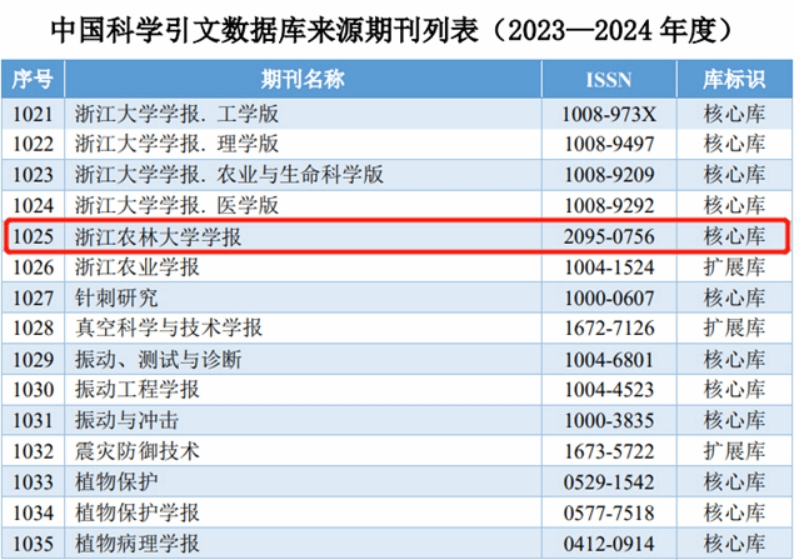Image resolution: width=794 pixels, height=560 pixels.
Task: Click the 库标识 column header
Action: [x=733, y=79]
